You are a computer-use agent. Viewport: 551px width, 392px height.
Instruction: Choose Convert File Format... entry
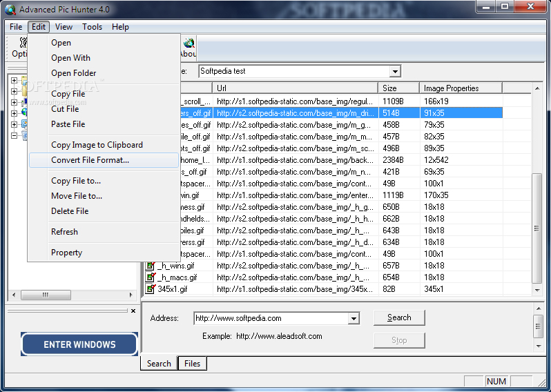(104, 160)
